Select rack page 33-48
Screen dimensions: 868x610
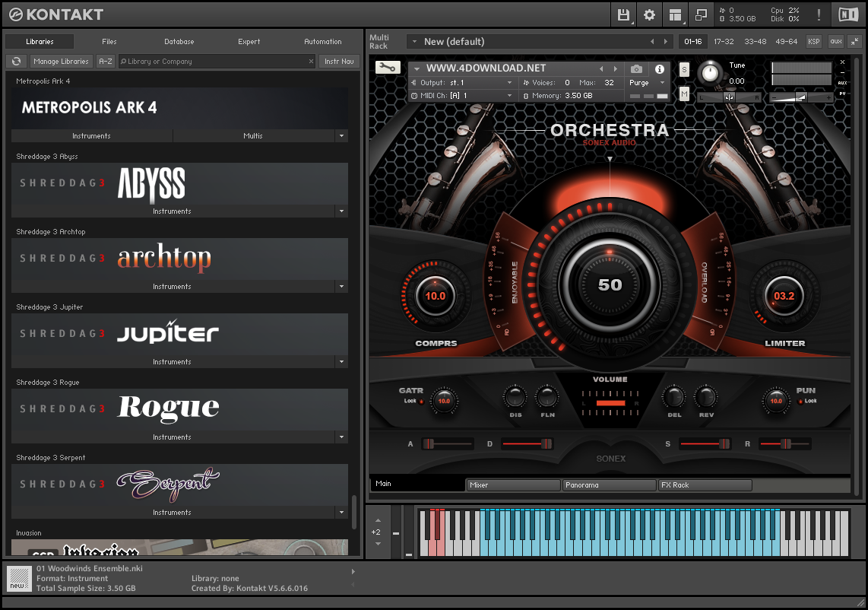755,42
